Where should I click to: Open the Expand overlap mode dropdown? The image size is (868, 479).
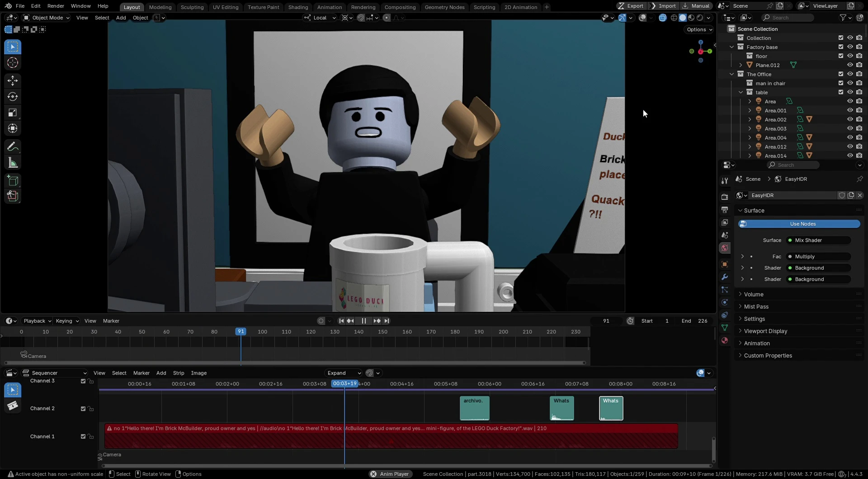coord(344,373)
